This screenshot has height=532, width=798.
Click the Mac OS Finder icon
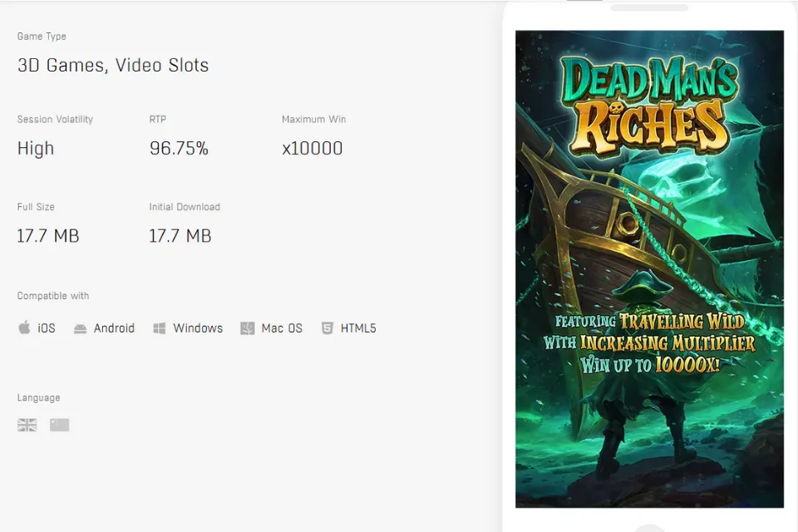point(248,328)
